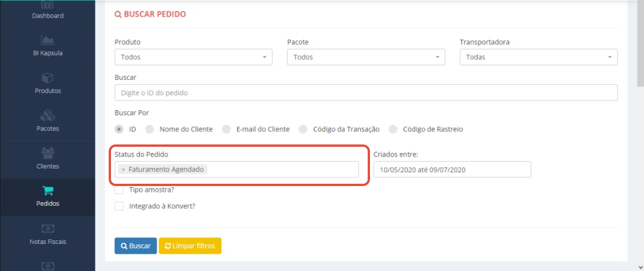This screenshot has width=644, height=271.
Task: Remove the Faturamento Agendado status tag
Action: [123, 169]
